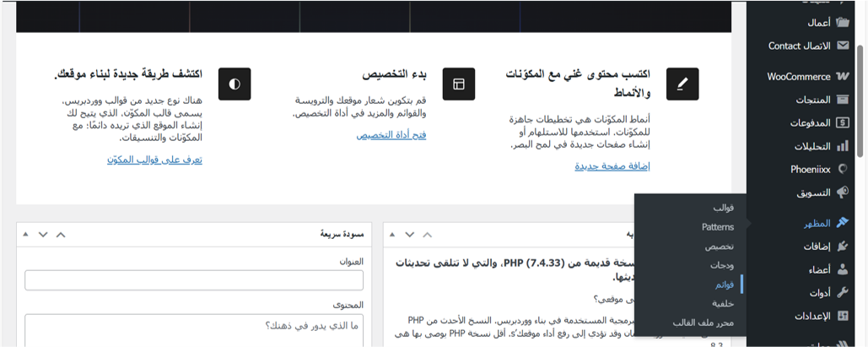This screenshot has width=868, height=347.
Task: Move the مسودة سريعة panel down
Action: [43, 234]
